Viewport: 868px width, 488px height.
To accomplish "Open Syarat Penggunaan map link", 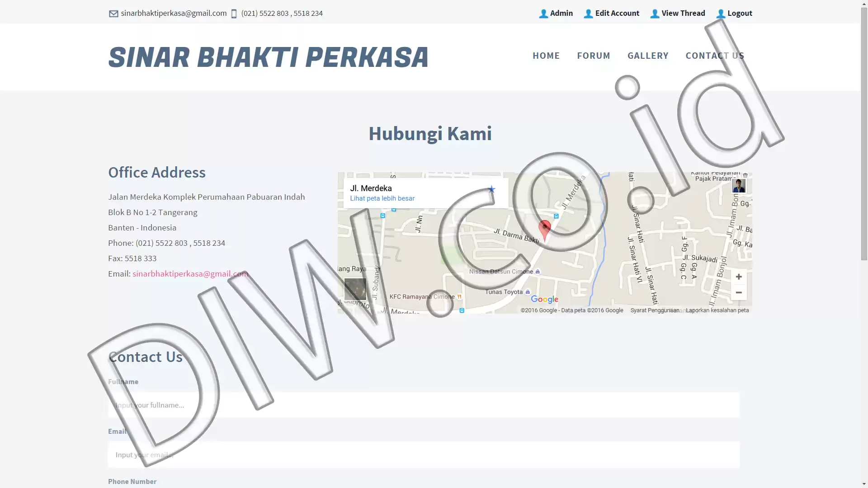I will tap(655, 310).
